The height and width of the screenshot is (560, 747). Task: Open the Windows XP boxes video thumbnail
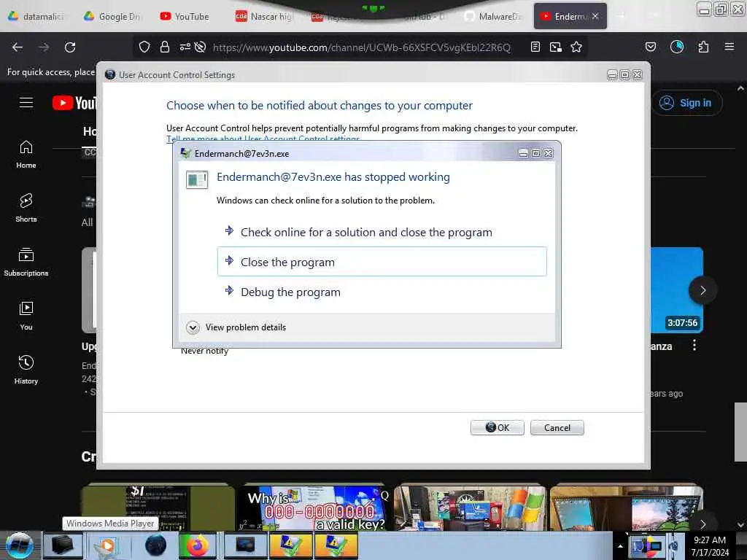tap(470, 507)
